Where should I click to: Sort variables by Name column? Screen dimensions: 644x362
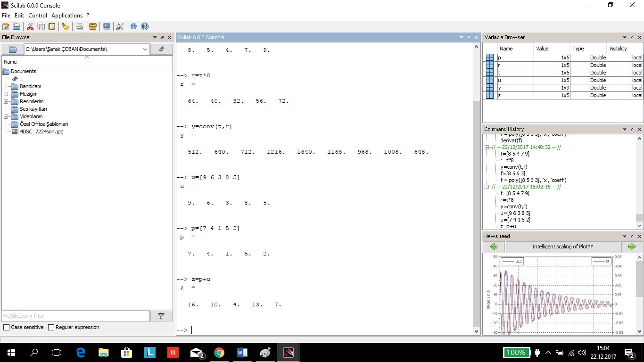pos(516,49)
